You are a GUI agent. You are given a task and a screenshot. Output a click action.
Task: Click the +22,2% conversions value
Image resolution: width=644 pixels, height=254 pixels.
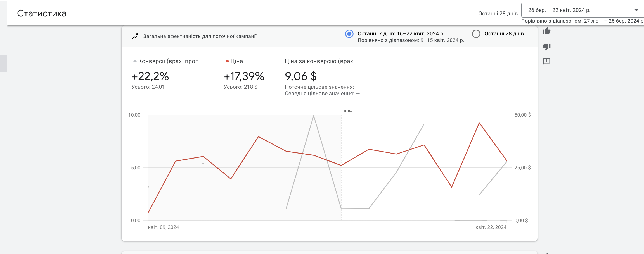[x=150, y=76]
